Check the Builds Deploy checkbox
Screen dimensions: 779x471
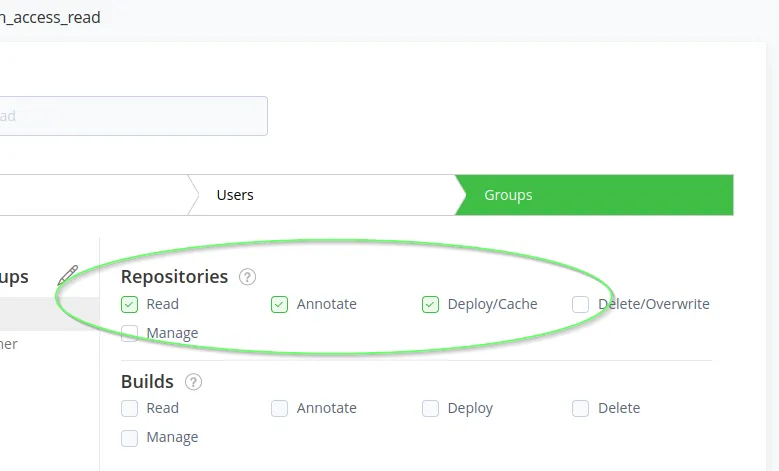click(430, 408)
